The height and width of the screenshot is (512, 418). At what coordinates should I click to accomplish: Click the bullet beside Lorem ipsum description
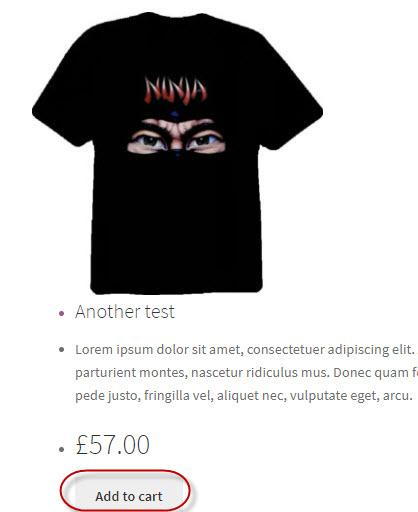(61, 350)
